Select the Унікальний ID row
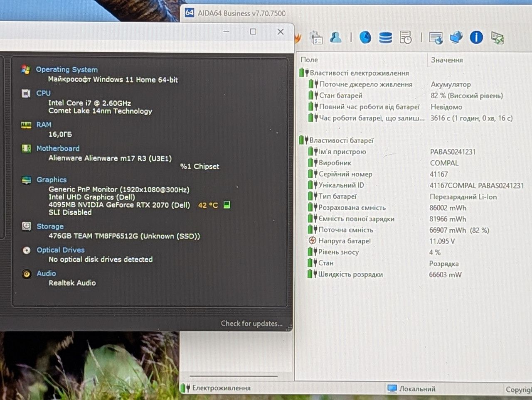Viewport: 532px width, 400px height. [x=415, y=185]
